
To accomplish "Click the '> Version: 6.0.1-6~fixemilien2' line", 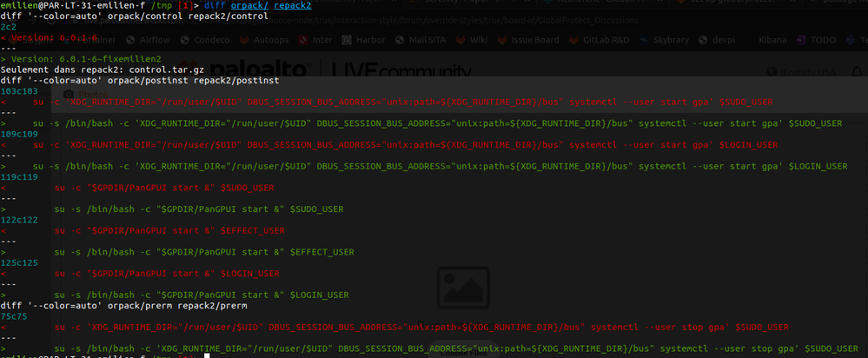I will click(x=81, y=59).
